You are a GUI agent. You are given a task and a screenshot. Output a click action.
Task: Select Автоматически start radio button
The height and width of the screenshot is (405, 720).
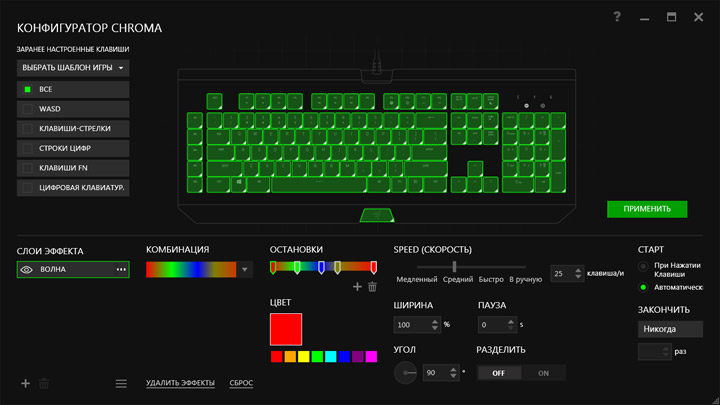point(643,287)
